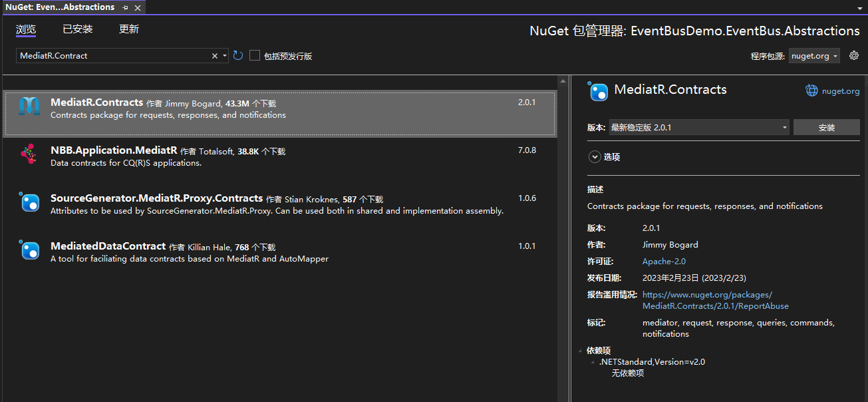868x402 pixels.
Task: Switch to the 更新 tab
Action: coord(129,29)
